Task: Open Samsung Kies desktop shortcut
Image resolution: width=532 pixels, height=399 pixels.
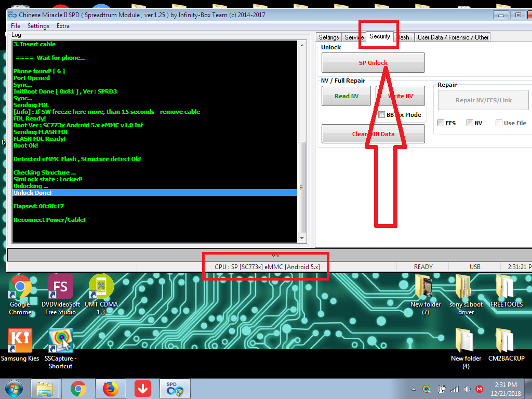Action: (x=20, y=345)
